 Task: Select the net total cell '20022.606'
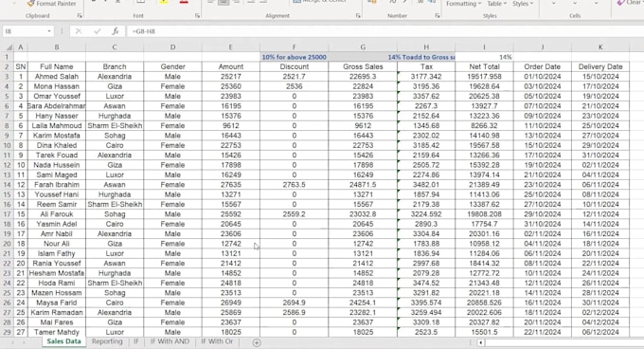pos(484,312)
